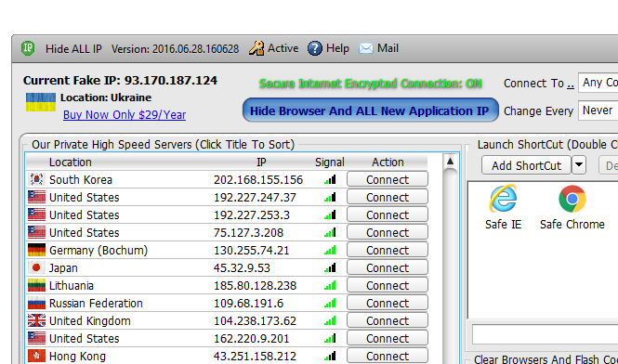Open Help via blue question mark icon
Image resolution: width=618 pixels, height=364 pixels.
[314, 48]
